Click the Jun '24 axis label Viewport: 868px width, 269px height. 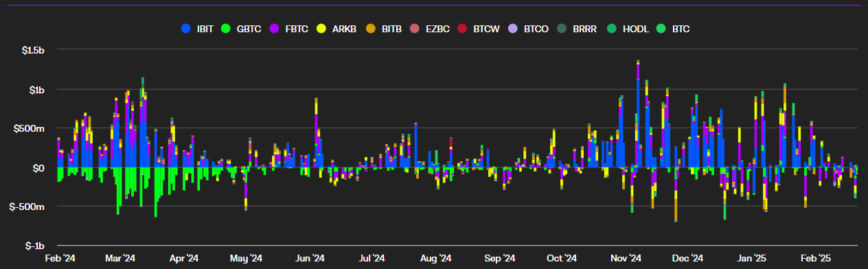click(310, 258)
